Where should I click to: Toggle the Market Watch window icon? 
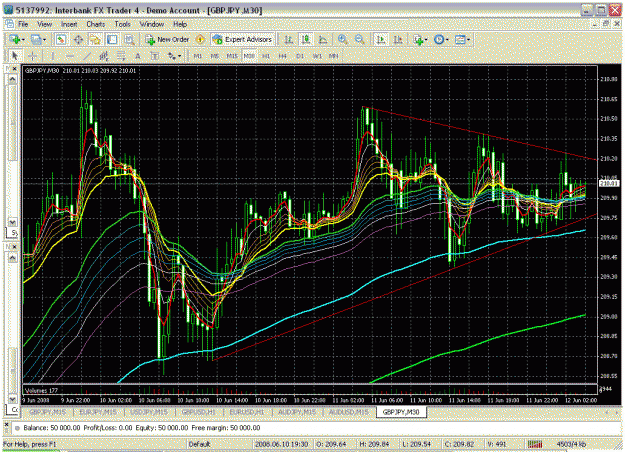(61, 39)
